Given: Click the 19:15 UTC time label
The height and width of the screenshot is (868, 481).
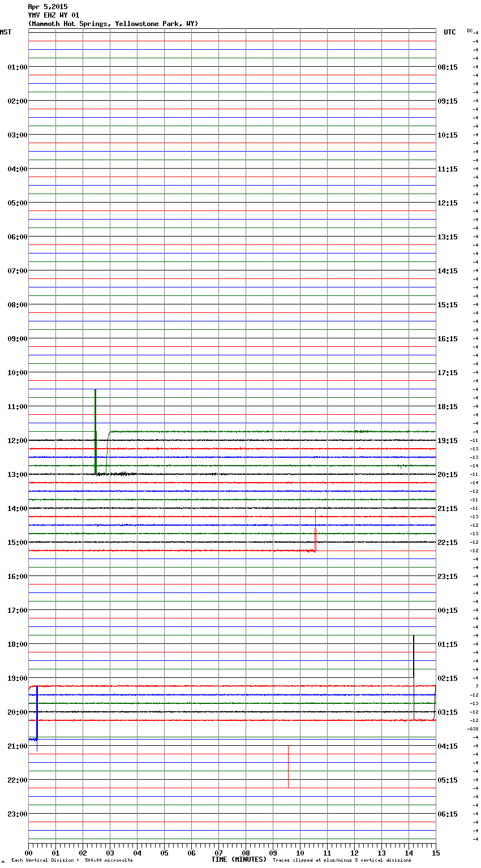Looking at the screenshot, I should [x=448, y=441].
